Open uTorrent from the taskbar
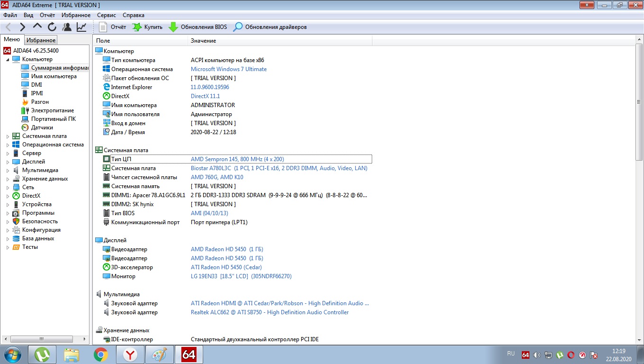The height and width of the screenshot is (364, 644). [x=43, y=355]
